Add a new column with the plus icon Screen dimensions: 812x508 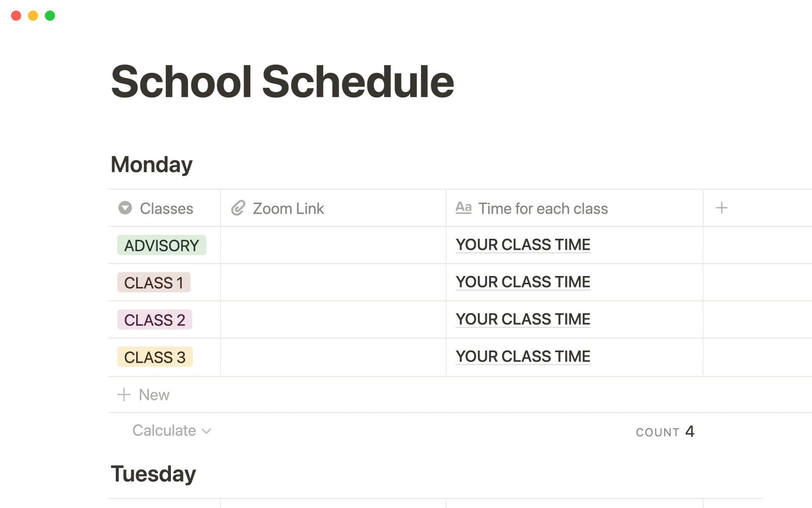(721, 208)
